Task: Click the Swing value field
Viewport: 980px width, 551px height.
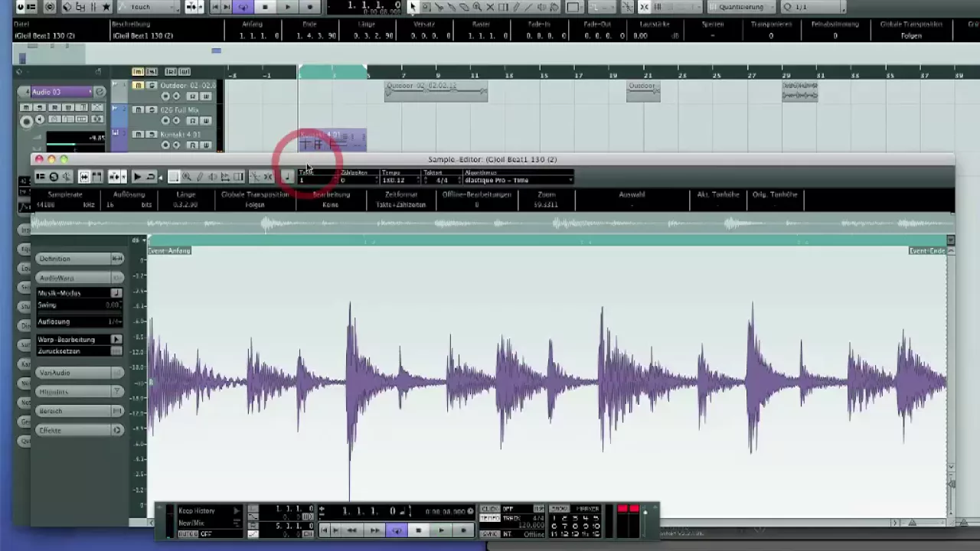Action: click(x=112, y=305)
